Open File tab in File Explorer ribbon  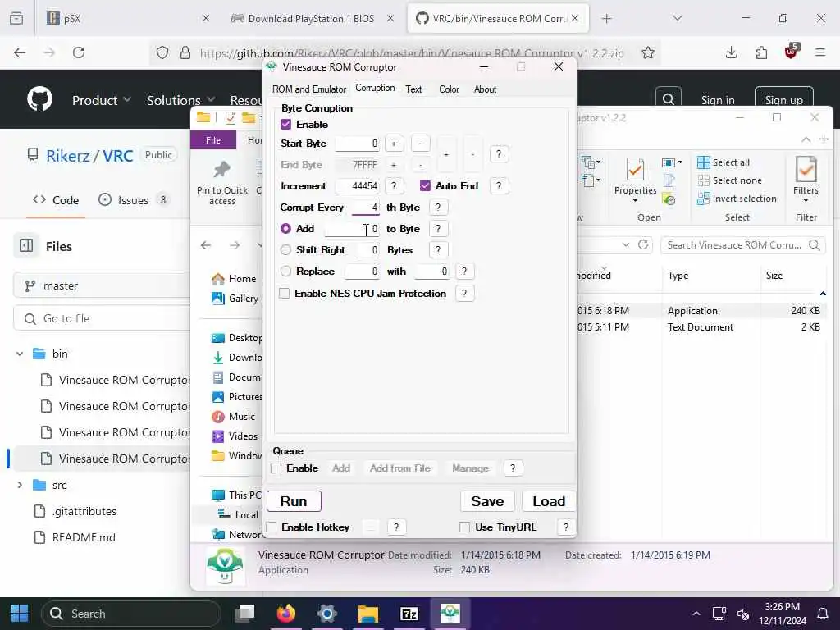[213, 140]
